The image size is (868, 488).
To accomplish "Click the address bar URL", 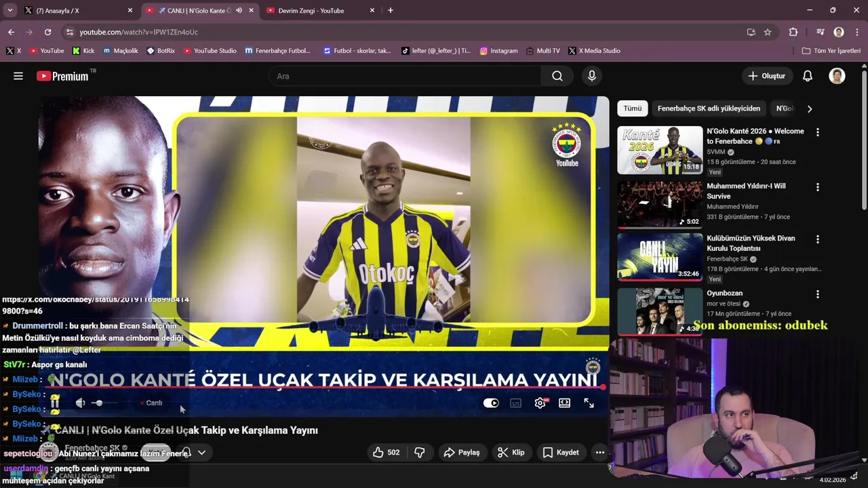I will [x=138, y=32].
